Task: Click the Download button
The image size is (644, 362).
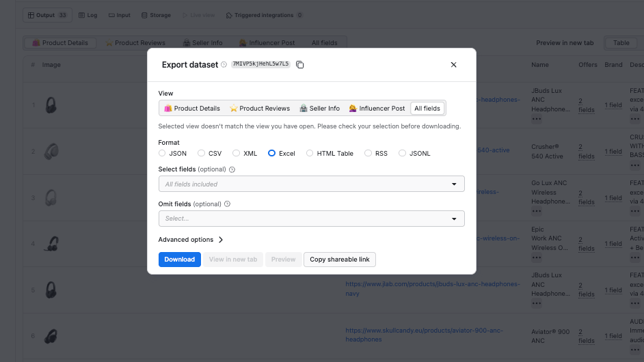Action: click(x=180, y=260)
